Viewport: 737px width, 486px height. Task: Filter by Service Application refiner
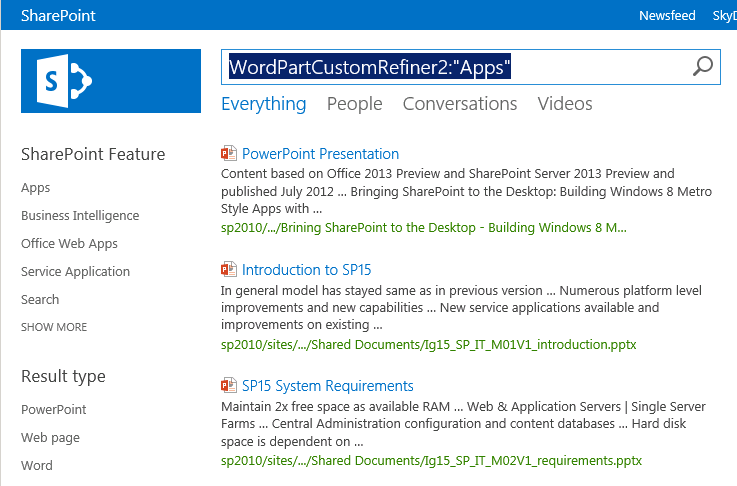[76, 271]
